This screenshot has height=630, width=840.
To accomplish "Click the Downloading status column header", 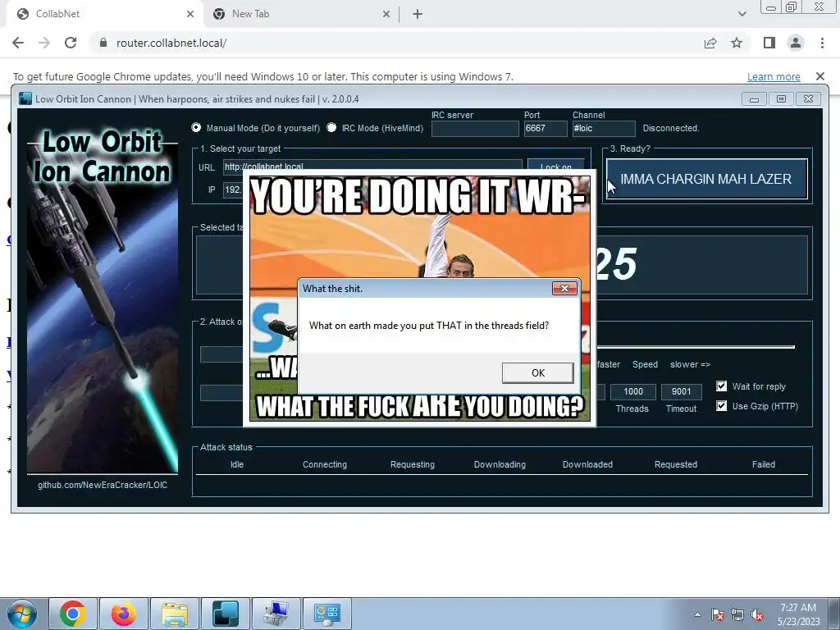I will 500,464.
